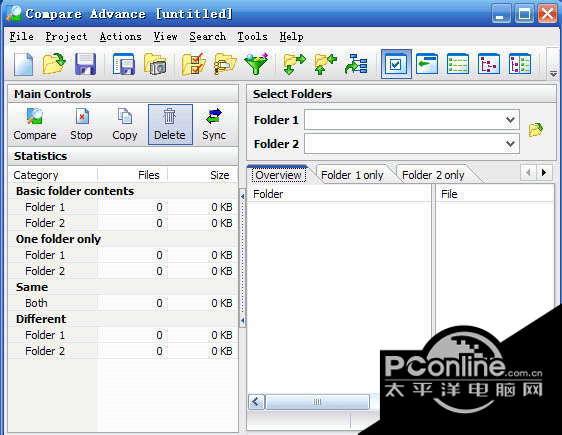
Task: Open the Actions menu
Action: [120, 37]
